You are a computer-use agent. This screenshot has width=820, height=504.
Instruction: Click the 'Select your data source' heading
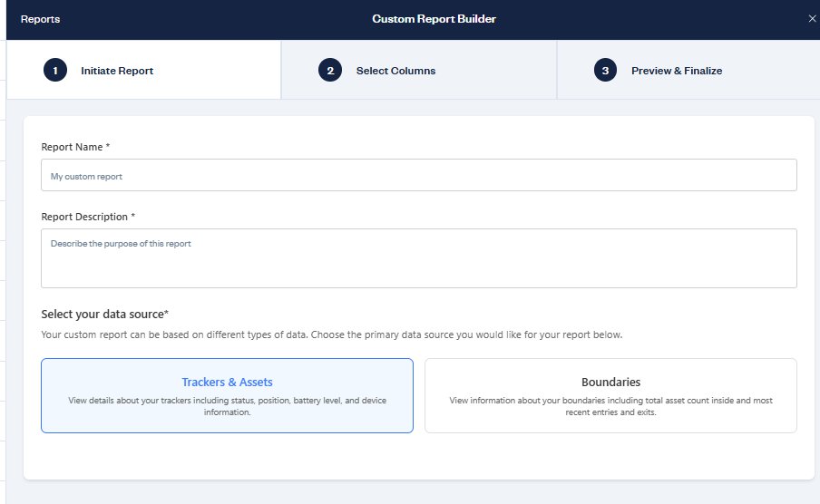pos(104,315)
